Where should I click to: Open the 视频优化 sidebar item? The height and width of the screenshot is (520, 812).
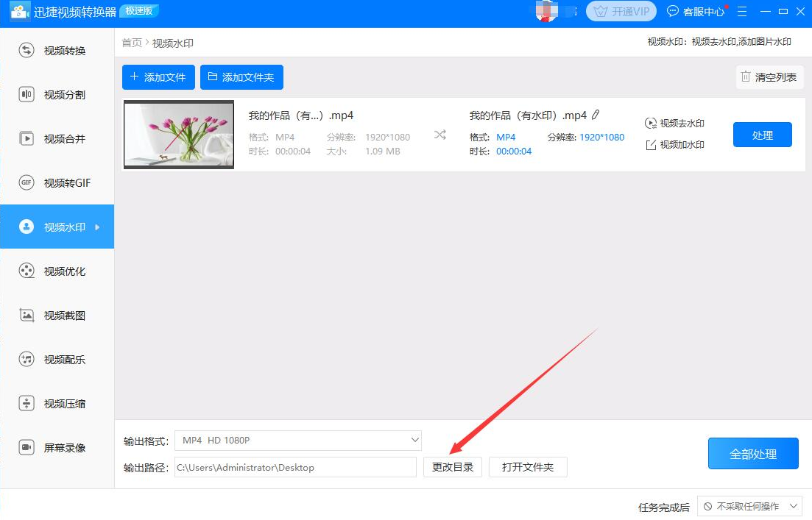pyautogui.click(x=57, y=271)
